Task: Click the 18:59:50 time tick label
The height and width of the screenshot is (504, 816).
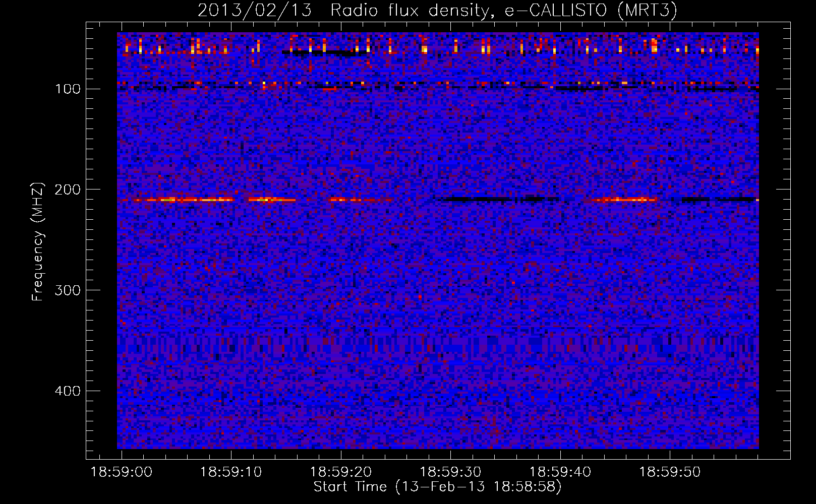Action: pyautogui.click(x=670, y=472)
